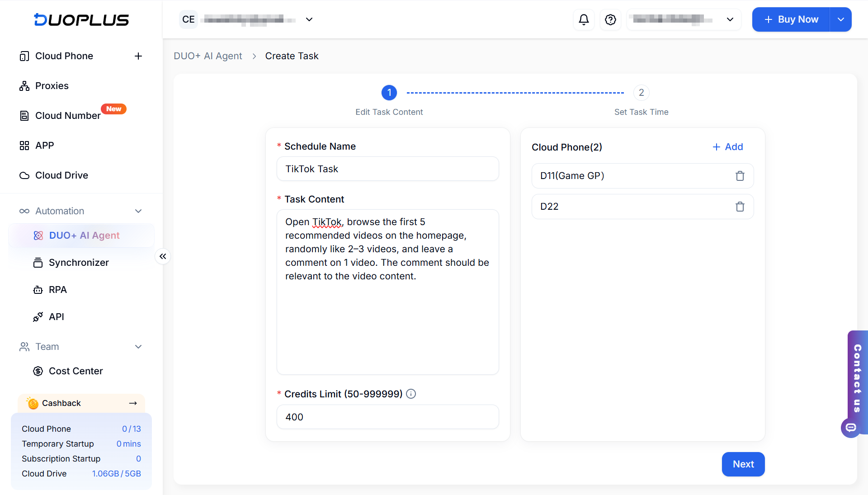Click the Automation infinity icon
Screen dimensions: 868x495
[x=24, y=211]
